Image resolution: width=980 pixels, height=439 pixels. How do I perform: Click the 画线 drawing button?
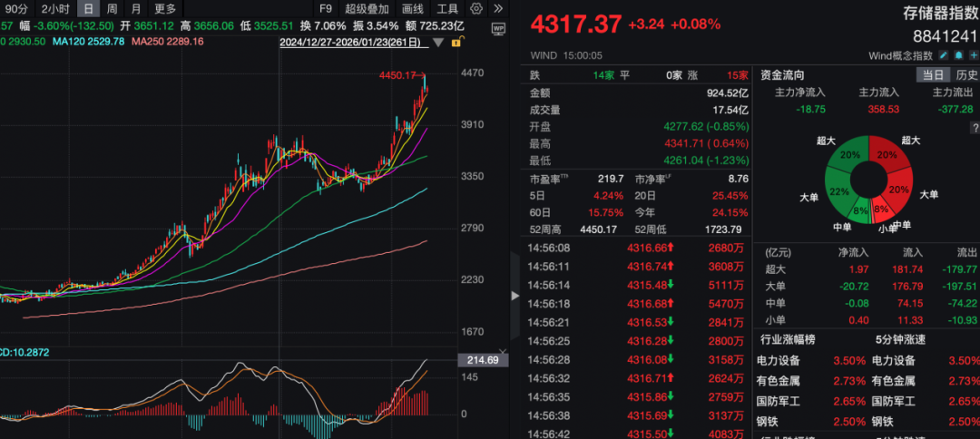(413, 8)
